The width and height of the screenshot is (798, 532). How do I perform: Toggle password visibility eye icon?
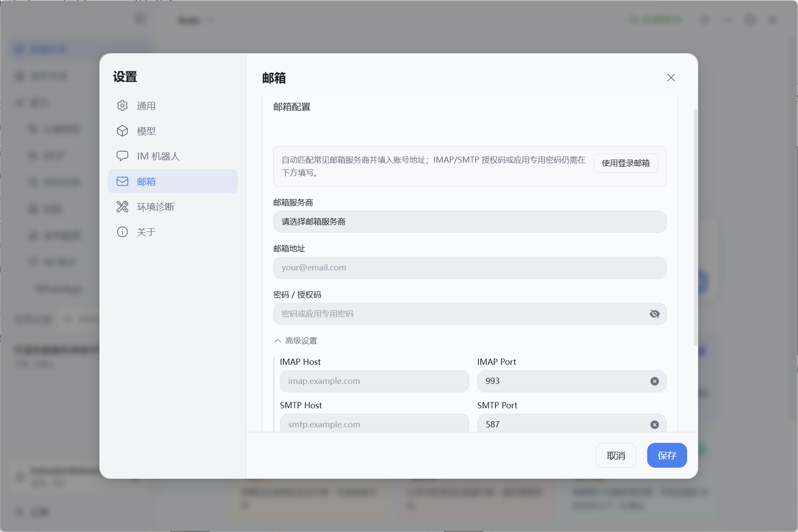(655, 314)
